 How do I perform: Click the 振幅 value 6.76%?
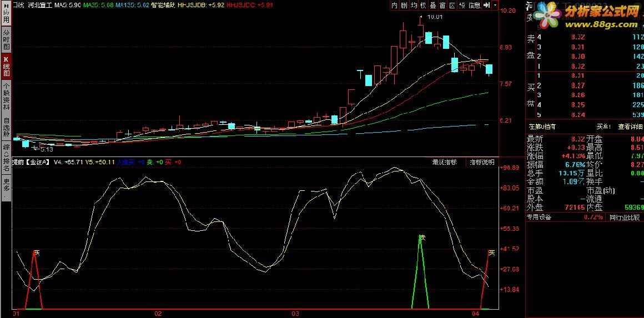[575, 164]
